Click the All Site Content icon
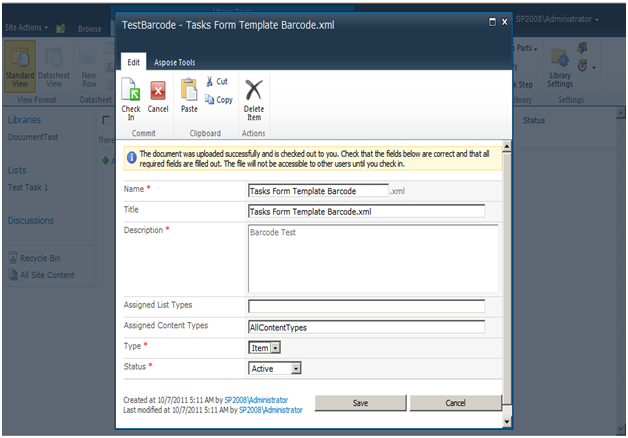 coord(13,274)
